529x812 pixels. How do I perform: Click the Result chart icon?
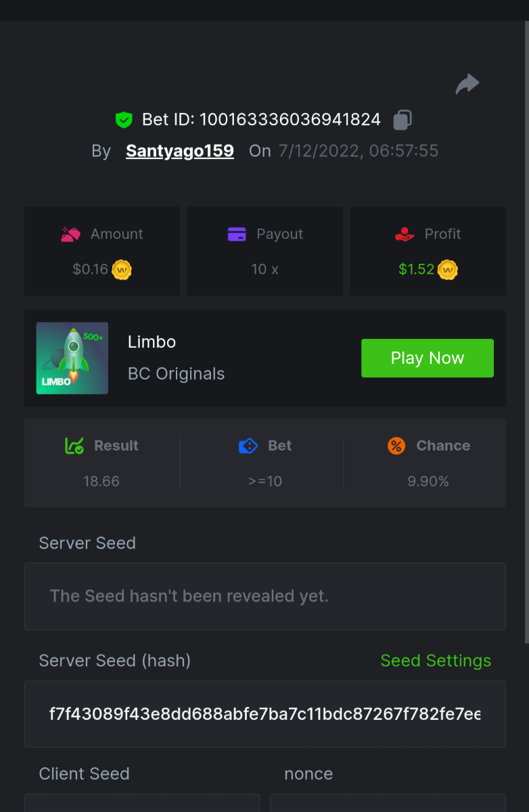tap(74, 446)
